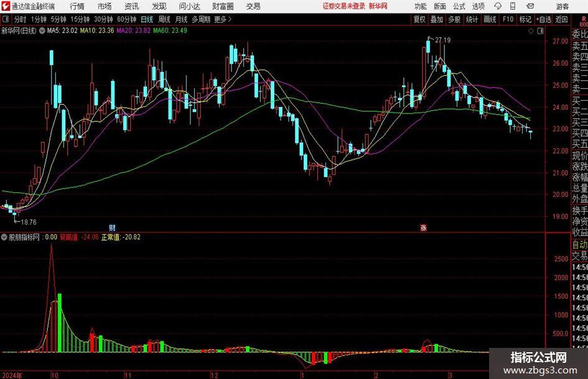This screenshot has height=379, width=588.
Task: Click the 返回 back button
Action: pyautogui.click(x=561, y=19)
